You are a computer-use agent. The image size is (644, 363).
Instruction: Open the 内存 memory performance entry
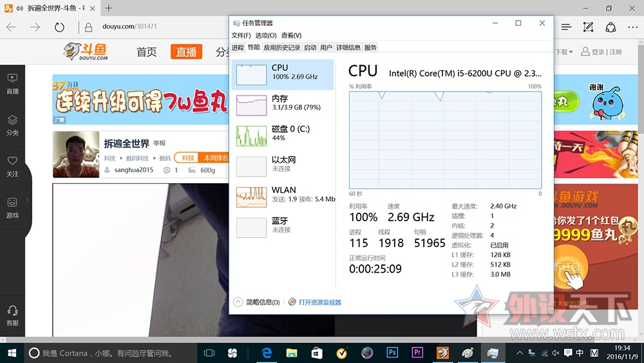coord(283,105)
